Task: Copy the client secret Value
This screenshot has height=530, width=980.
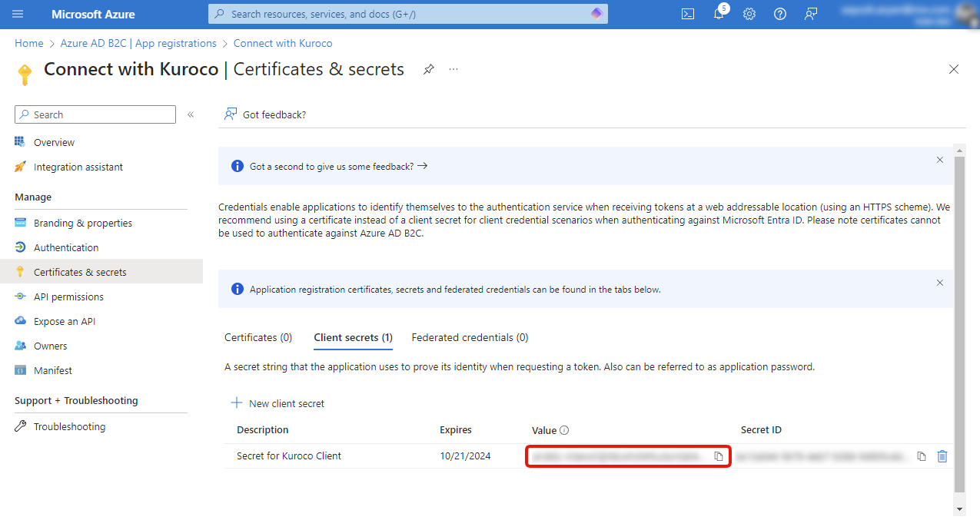Action: 719,455
